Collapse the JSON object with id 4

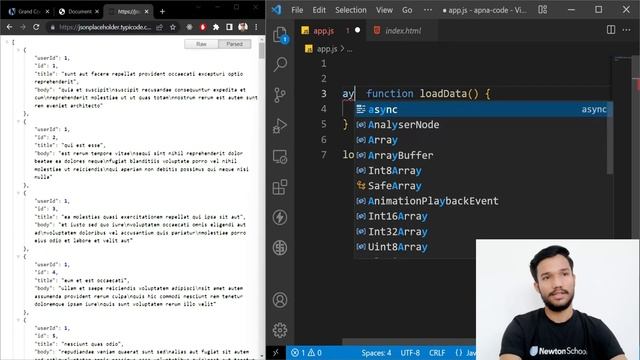[19, 256]
